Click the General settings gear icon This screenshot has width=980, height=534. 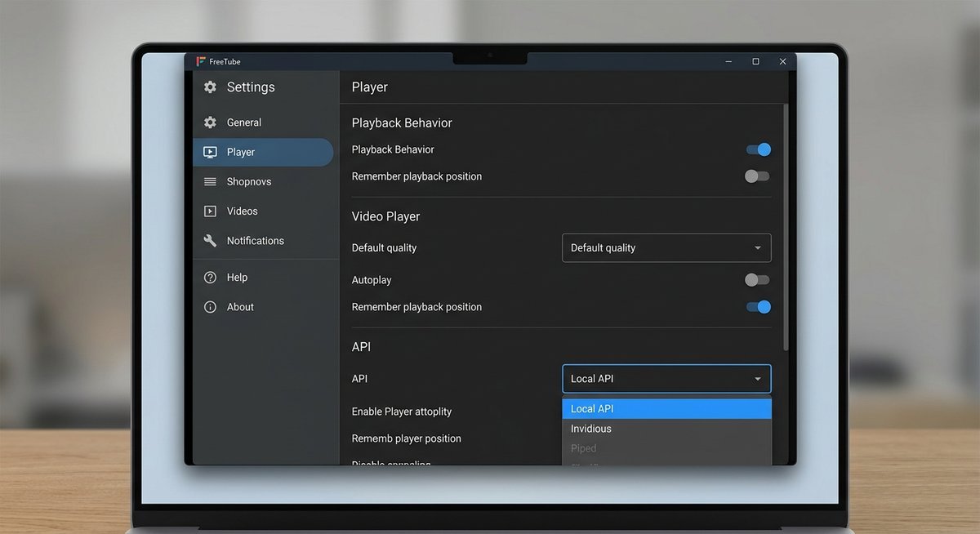tap(212, 122)
